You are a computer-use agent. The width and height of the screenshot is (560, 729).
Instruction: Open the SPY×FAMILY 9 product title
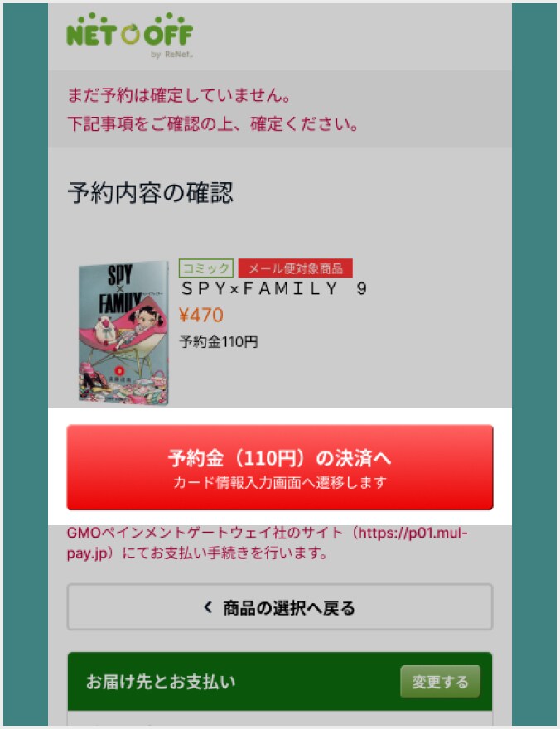tap(275, 289)
